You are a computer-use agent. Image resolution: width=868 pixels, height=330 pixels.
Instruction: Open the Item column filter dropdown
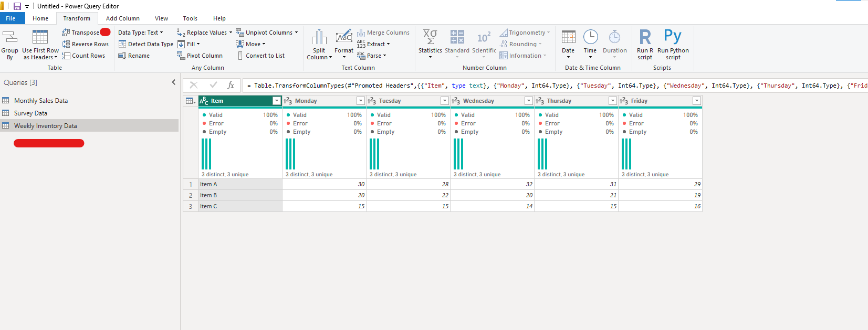tap(277, 101)
